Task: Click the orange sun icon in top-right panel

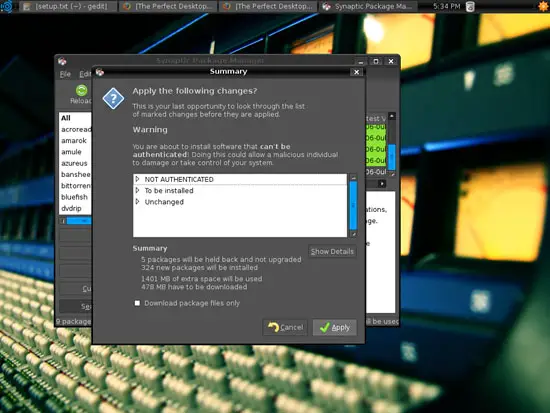Action: (544, 6)
